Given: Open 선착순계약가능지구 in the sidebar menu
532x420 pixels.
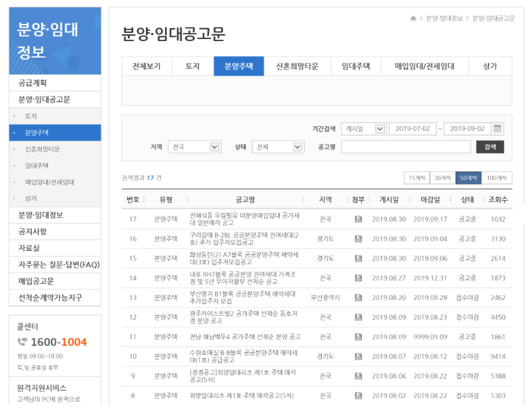Looking at the screenshot, I should pos(55,298).
